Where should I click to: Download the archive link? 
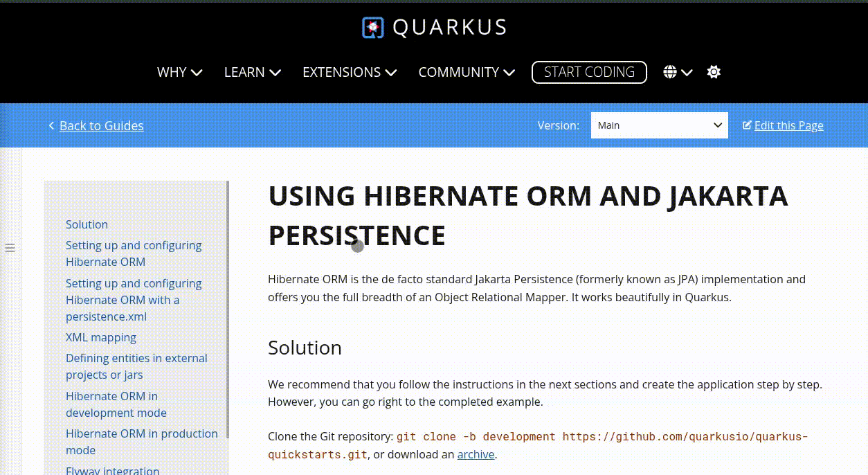coord(476,455)
